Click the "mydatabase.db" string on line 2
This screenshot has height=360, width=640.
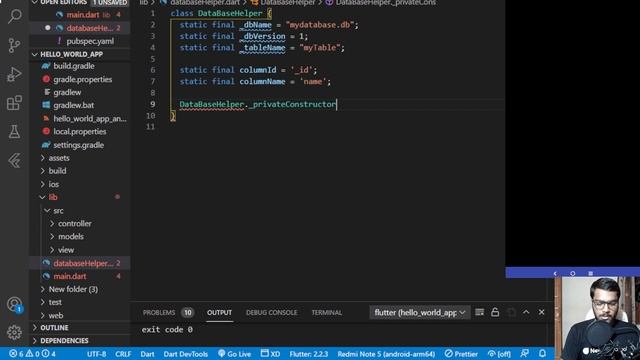pyautogui.click(x=320, y=25)
